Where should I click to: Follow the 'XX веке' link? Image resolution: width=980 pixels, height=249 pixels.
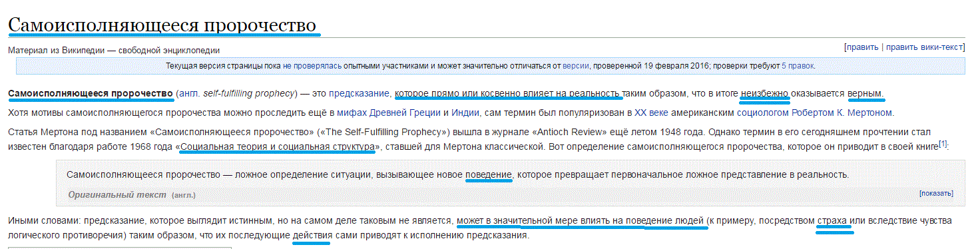(651, 113)
